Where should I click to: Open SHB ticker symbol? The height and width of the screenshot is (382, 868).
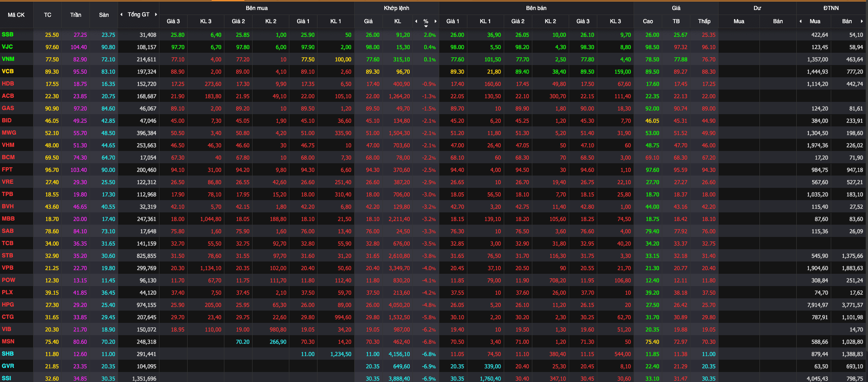coord(8,354)
